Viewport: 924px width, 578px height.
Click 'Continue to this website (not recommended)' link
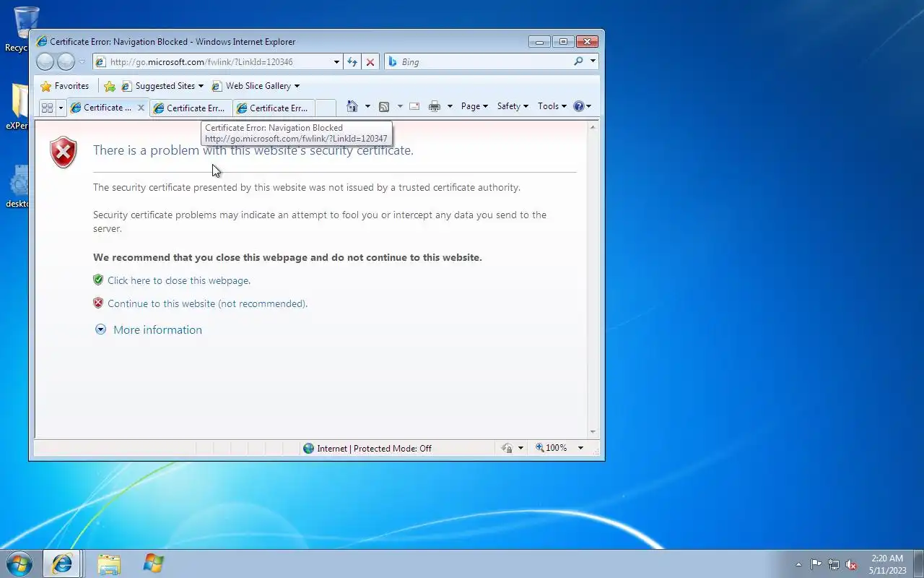[x=208, y=303]
